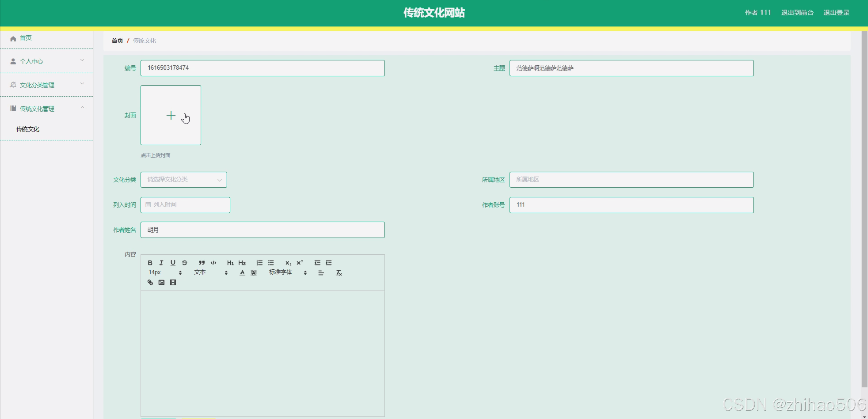
Task: Click the code block icon
Action: pos(213,263)
